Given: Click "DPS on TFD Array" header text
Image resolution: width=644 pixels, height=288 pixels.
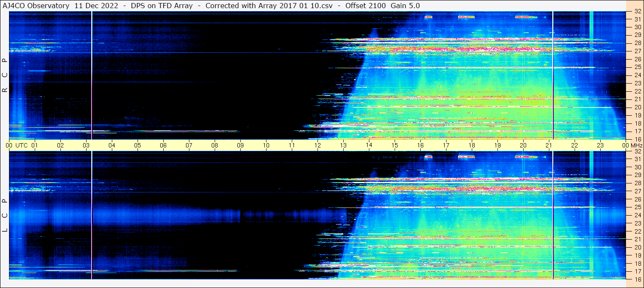Looking at the screenshot, I should (x=162, y=6).
